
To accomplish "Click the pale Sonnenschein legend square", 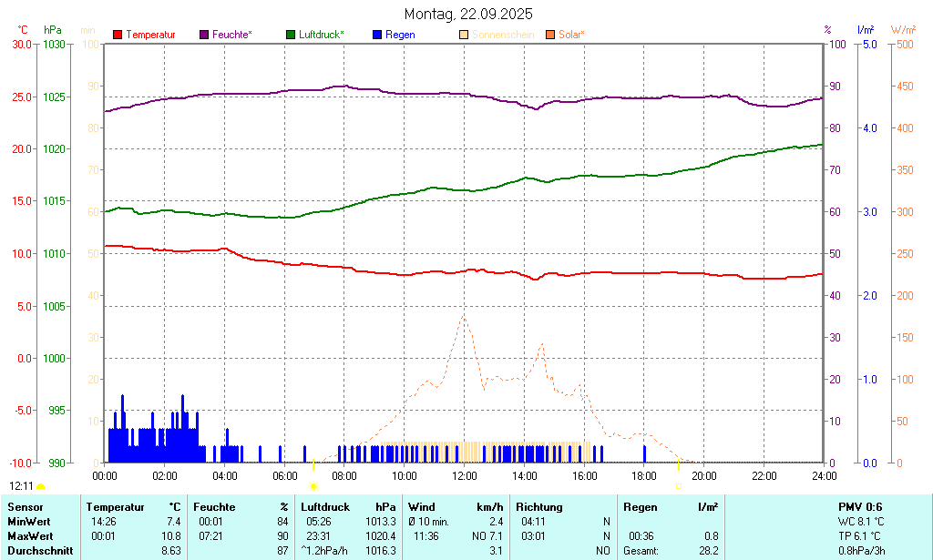I will (464, 35).
